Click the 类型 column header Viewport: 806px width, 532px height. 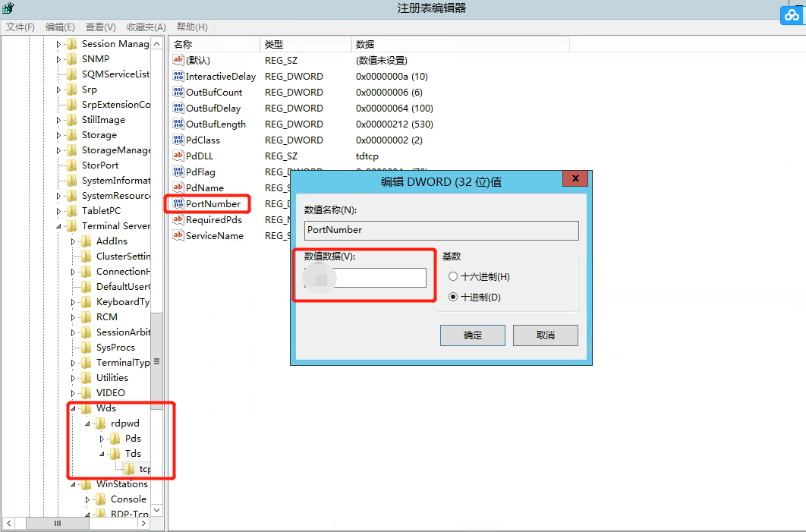(x=306, y=44)
